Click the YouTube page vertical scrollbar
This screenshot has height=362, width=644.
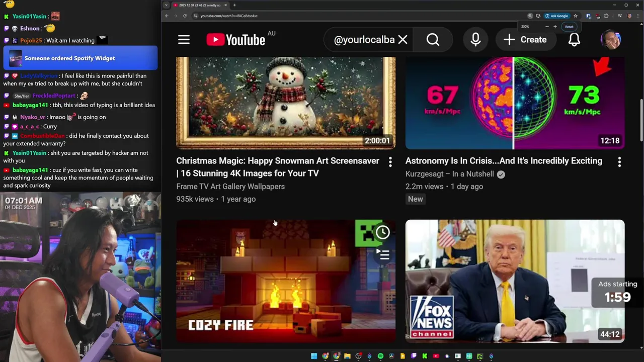641,121
